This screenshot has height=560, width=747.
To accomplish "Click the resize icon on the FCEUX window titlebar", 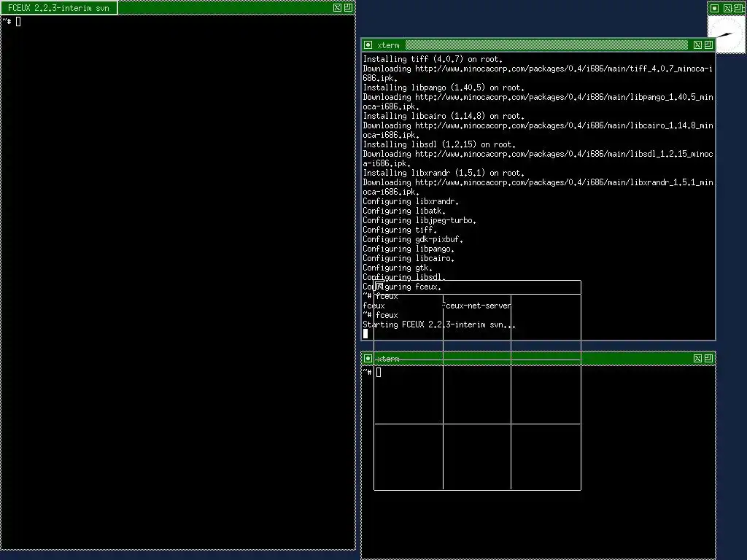I will [x=348, y=7].
